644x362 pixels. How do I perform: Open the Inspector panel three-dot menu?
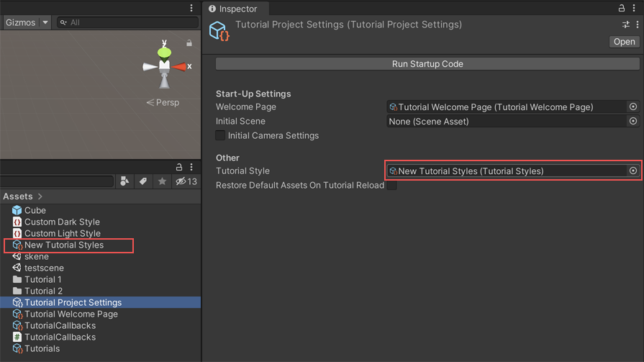(634, 9)
